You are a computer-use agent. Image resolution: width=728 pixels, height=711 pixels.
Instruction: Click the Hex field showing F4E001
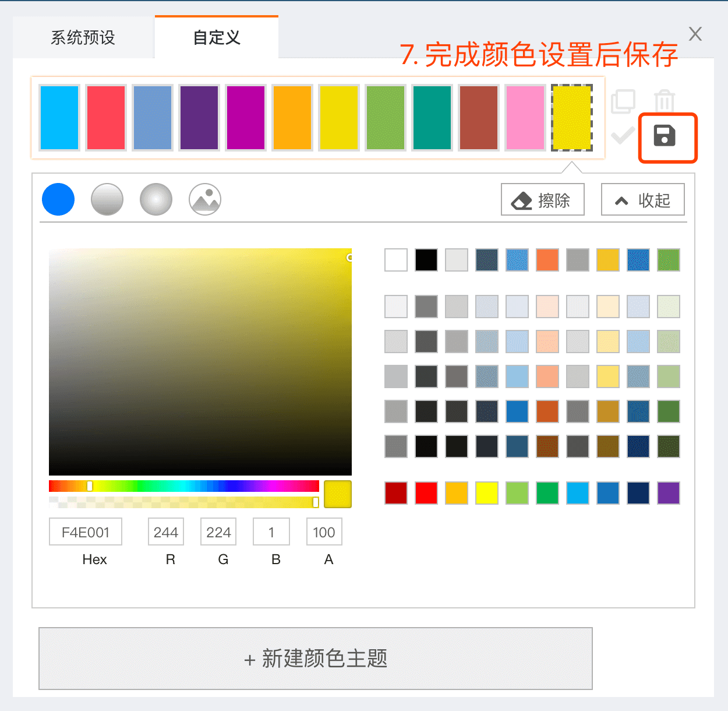pos(86,532)
